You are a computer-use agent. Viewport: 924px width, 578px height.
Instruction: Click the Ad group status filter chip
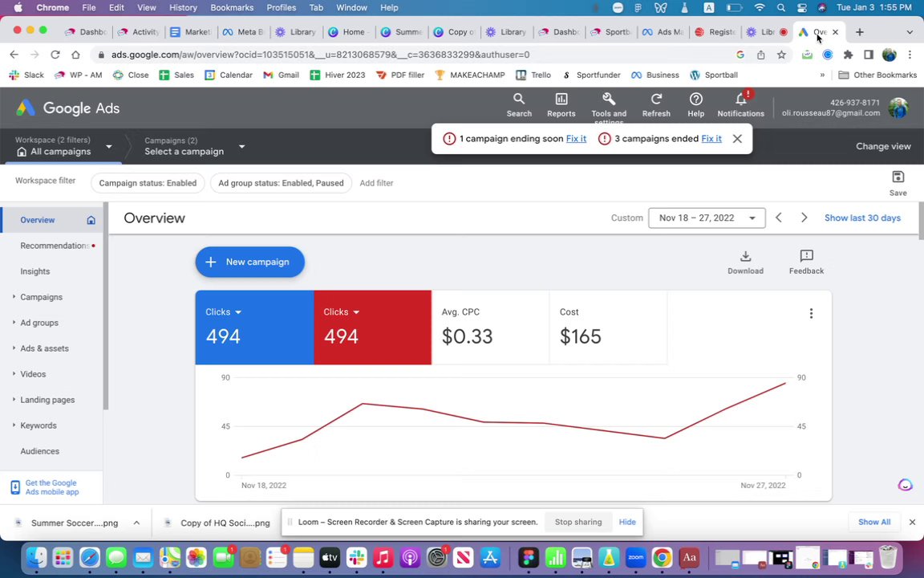click(x=281, y=183)
